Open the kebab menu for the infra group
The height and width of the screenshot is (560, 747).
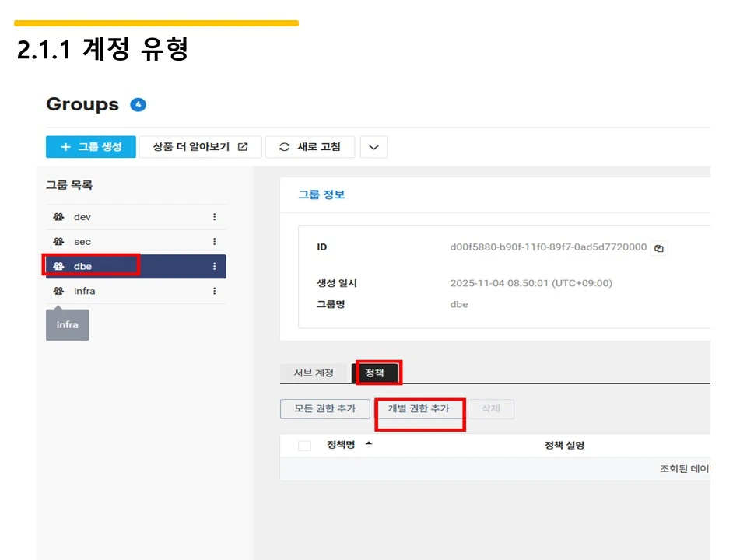tap(214, 291)
